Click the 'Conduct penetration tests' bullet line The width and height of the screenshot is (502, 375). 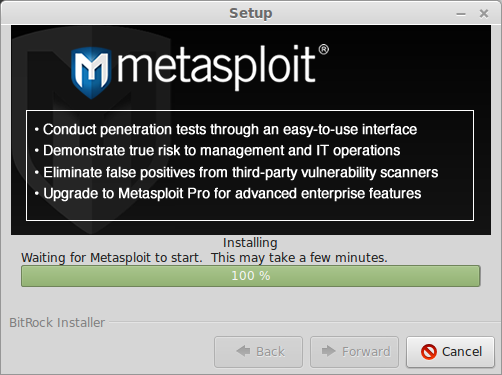pos(226,130)
